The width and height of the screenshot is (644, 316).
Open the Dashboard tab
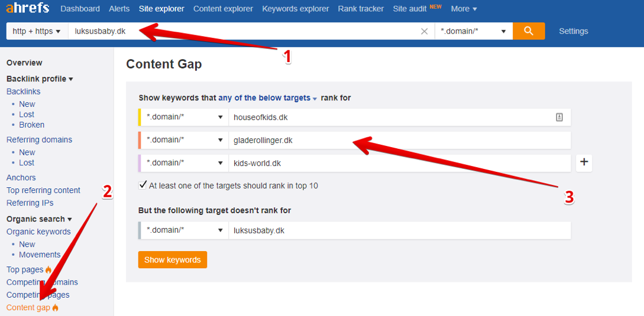tap(80, 9)
